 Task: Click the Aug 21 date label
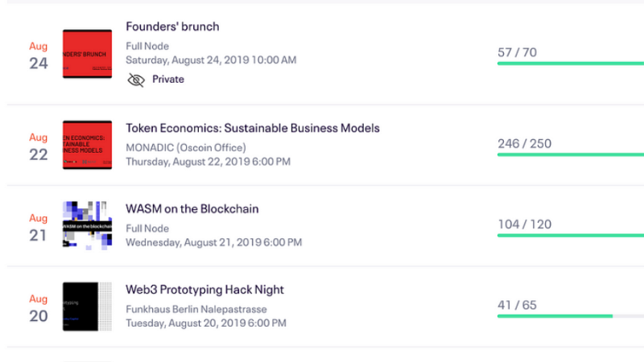click(x=39, y=227)
